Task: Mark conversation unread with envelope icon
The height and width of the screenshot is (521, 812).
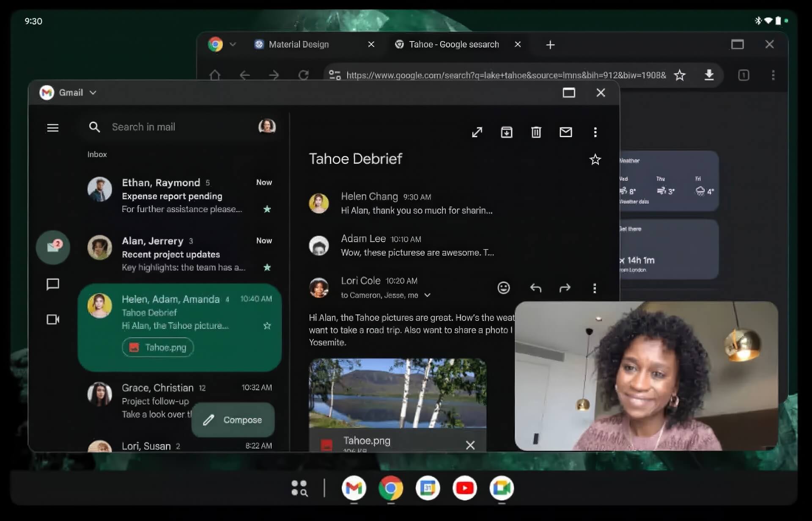Action: pos(565,132)
